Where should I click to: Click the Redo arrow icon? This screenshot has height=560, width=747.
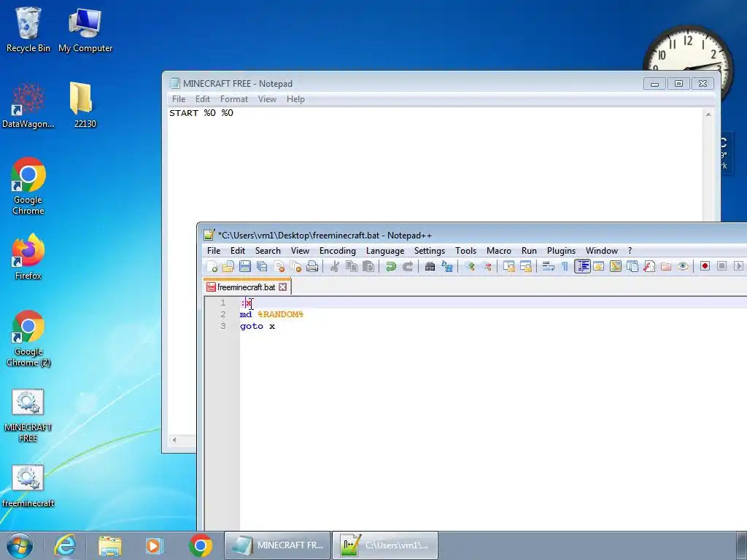pyautogui.click(x=408, y=267)
